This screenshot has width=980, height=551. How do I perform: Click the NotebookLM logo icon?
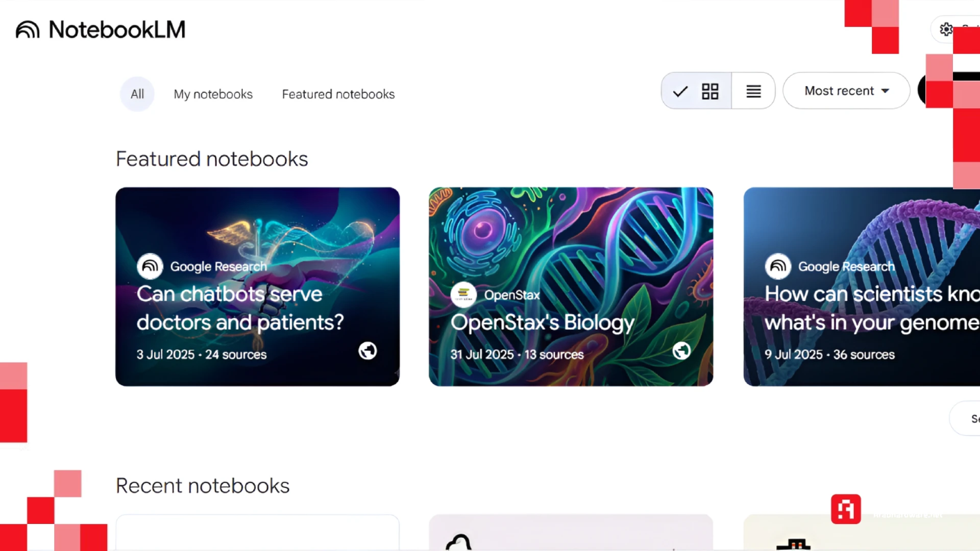click(28, 30)
